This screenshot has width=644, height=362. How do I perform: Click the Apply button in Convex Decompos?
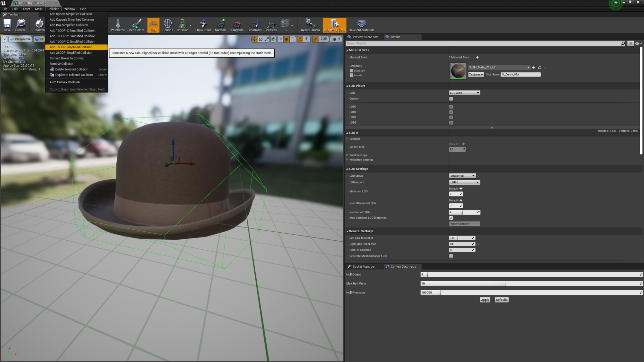point(485,300)
